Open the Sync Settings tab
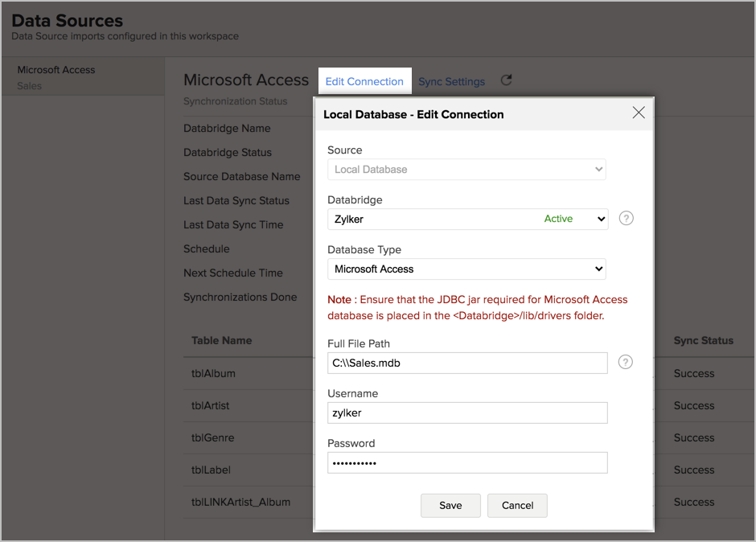Viewport: 756px width, 542px height. (451, 81)
